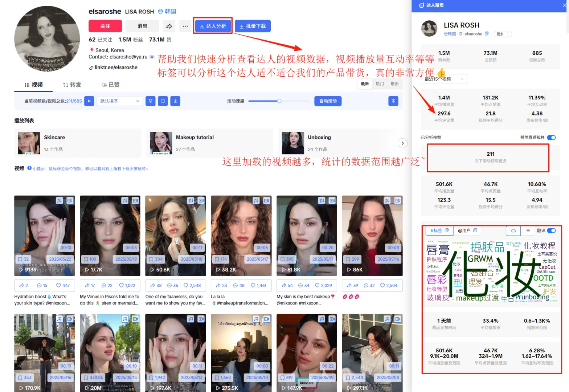Click the filter funnel icon in toolbar
Image resolution: width=569 pixels, height=392 pixels.
point(151,101)
